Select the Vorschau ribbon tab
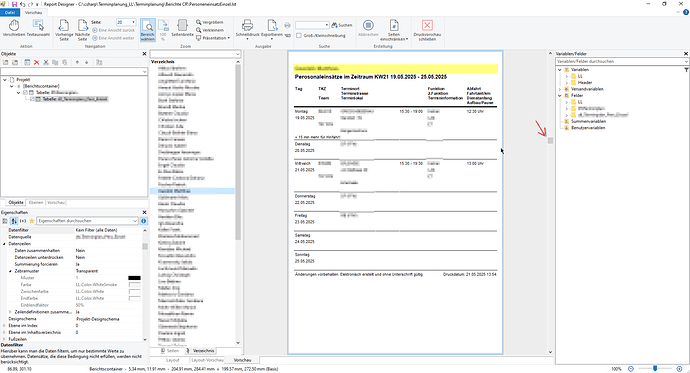This screenshot has width=690, height=373. tap(33, 13)
